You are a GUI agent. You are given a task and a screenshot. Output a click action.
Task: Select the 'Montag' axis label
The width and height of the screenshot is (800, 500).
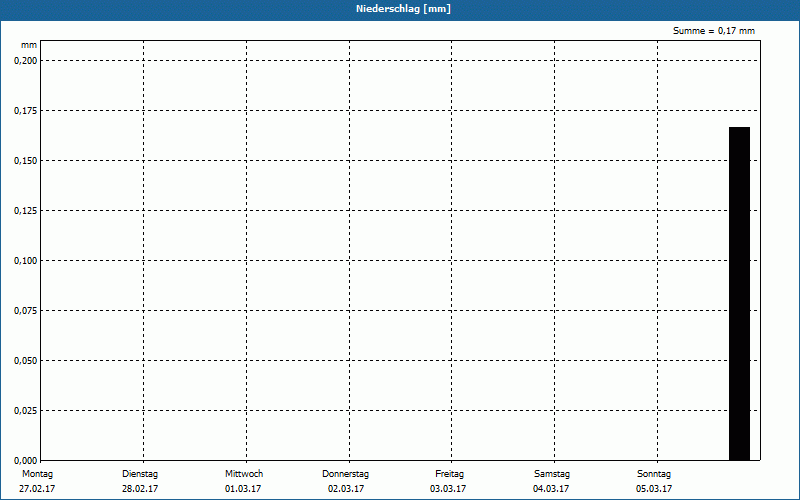pyautogui.click(x=37, y=474)
